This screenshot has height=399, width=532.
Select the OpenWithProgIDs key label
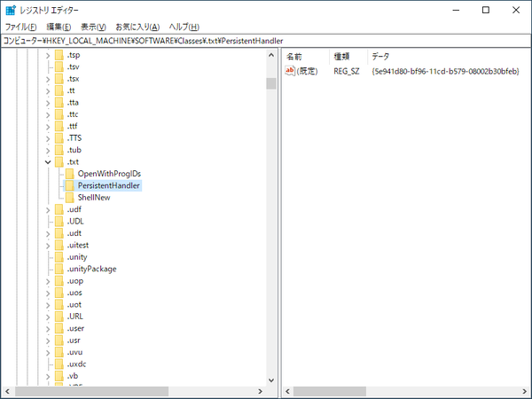click(109, 174)
